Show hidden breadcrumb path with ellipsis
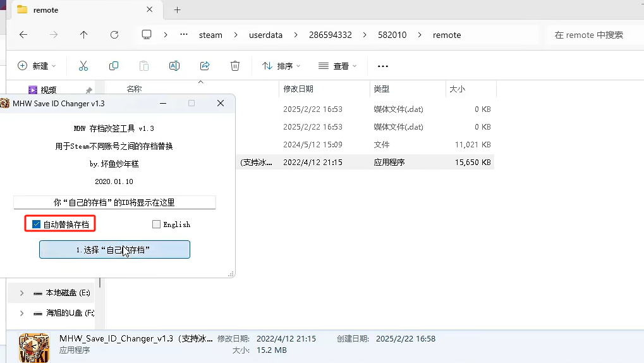Viewport: 644px width, 363px height. coord(184,35)
